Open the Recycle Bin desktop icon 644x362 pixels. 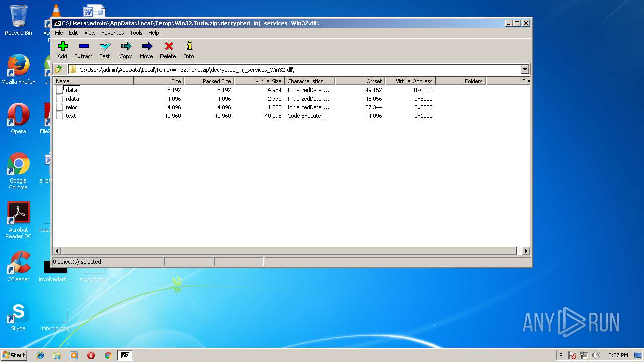click(x=18, y=20)
